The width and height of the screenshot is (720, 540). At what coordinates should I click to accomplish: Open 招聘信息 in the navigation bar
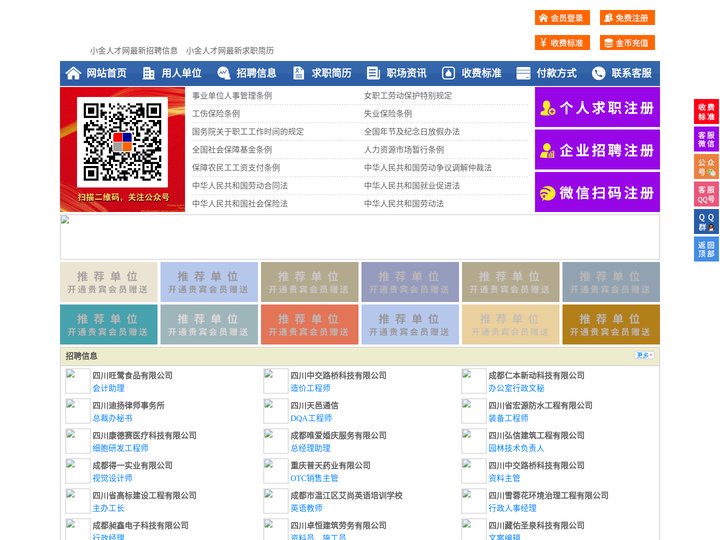pos(256,73)
